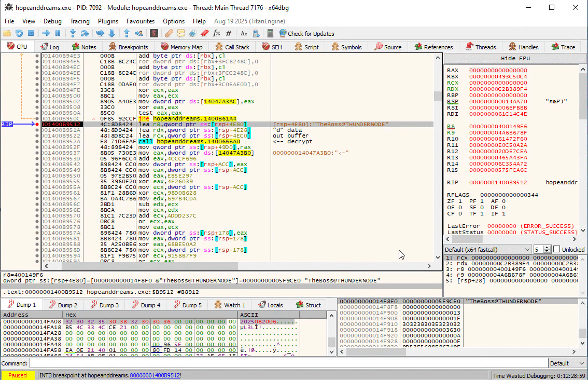
Task: Click the Step Over toolbar icon
Action: pos(85,33)
